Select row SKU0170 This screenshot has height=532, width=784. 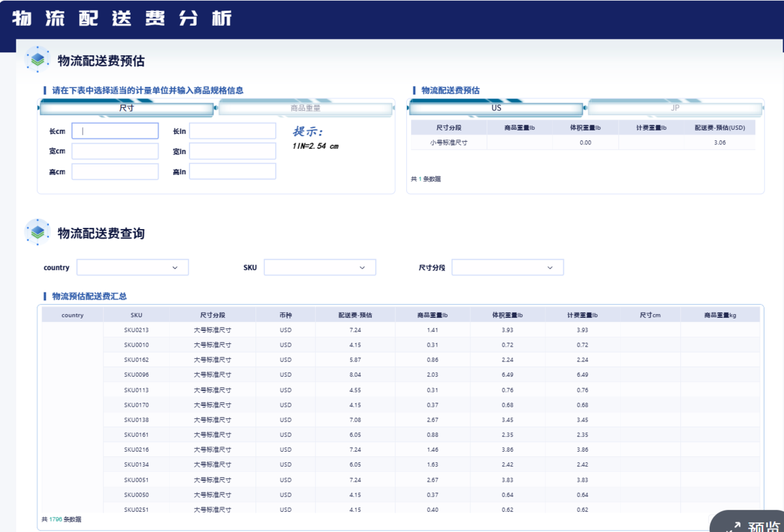click(x=431, y=405)
